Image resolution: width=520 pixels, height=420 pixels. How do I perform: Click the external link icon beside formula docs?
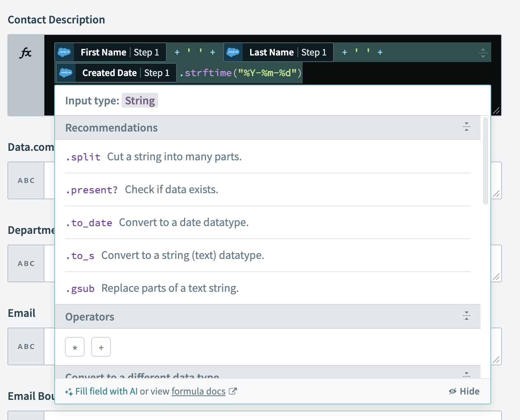233,391
